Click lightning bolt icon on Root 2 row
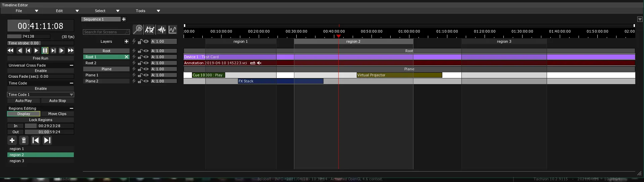 (134, 63)
